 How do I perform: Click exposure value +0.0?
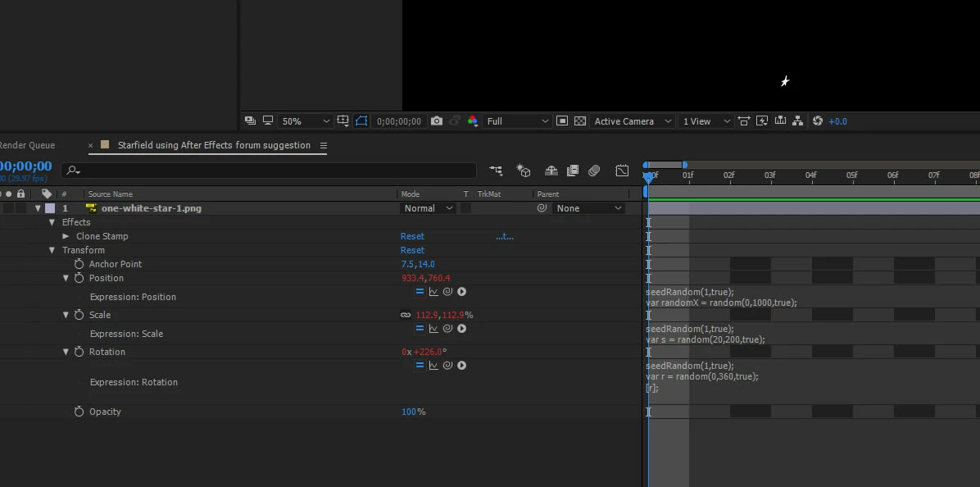[x=837, y=121]
